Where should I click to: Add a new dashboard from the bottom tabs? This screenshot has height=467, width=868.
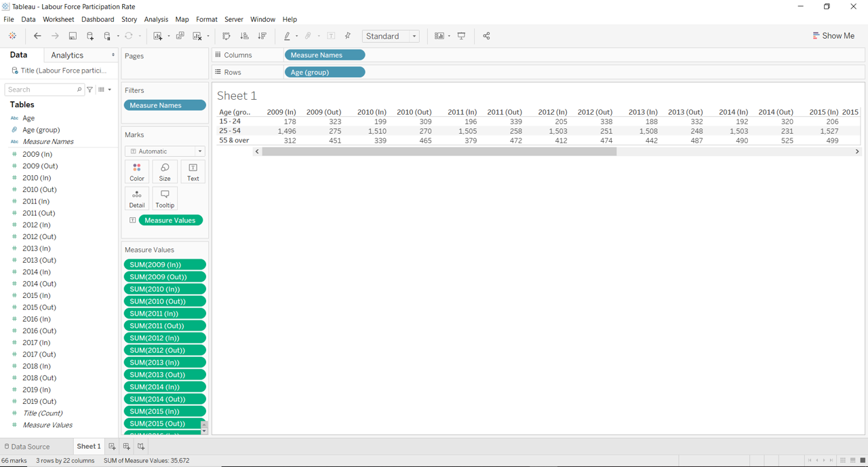(127, 447)
